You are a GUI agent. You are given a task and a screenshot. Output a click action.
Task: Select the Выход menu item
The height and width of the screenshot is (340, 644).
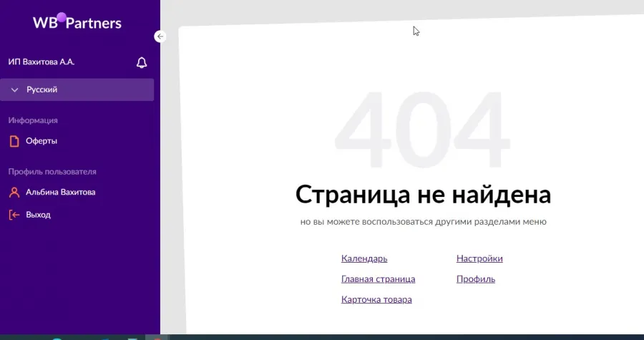point(38,215)
